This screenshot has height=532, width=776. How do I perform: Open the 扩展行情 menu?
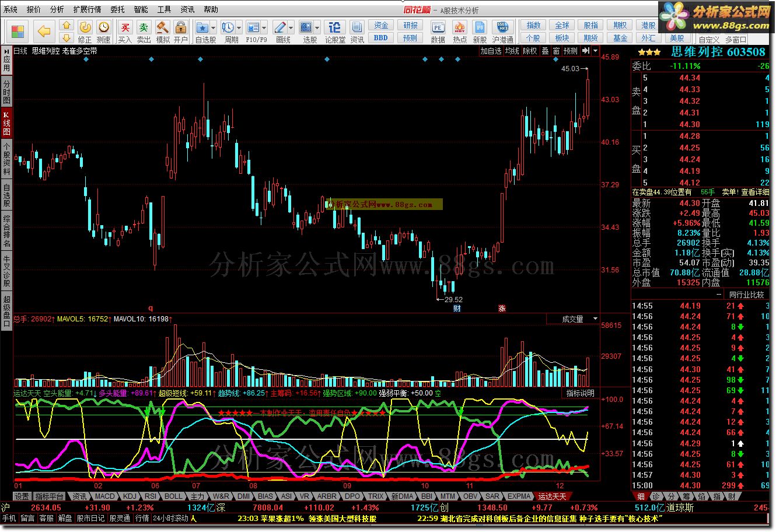pos(87,9)
